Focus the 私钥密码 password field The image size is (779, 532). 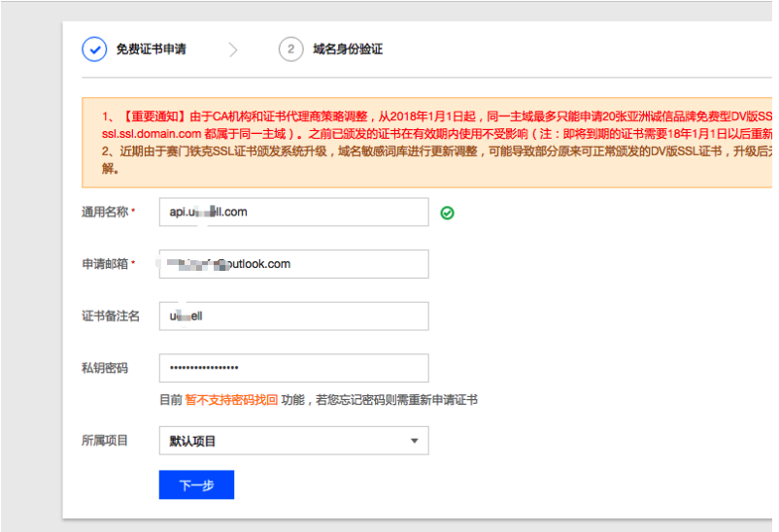click(x=293, y=369)
